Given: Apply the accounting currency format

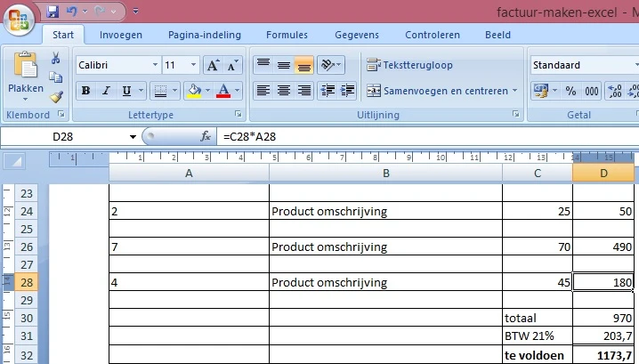Looking at the screenshot, I should pyautogui.click(x=541, y=91).
